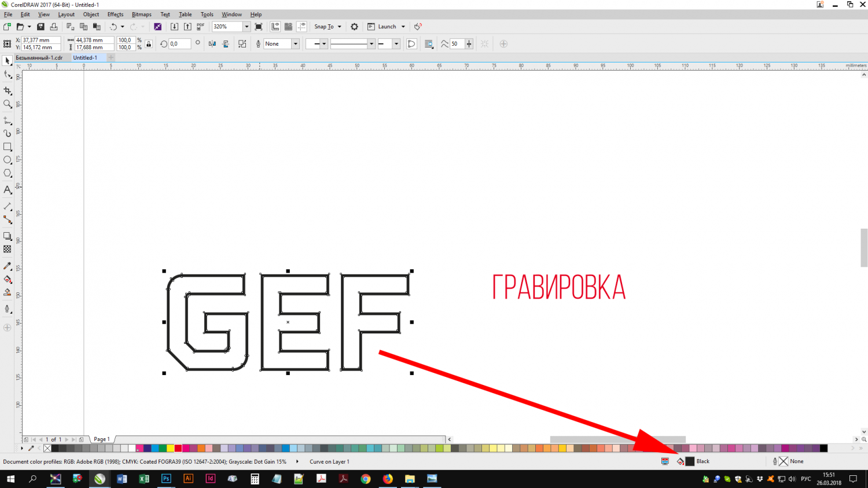868x488 pixels.
Task: Expand the Snap To dropdown
Action: [340, 27]
